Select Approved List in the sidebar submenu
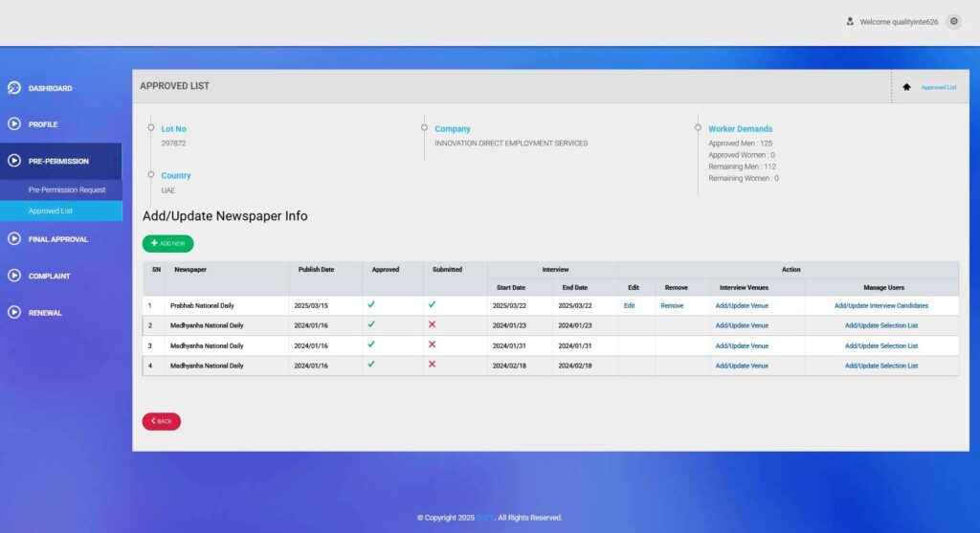Screen dimensions: 980x533 (x=51, y=211)
